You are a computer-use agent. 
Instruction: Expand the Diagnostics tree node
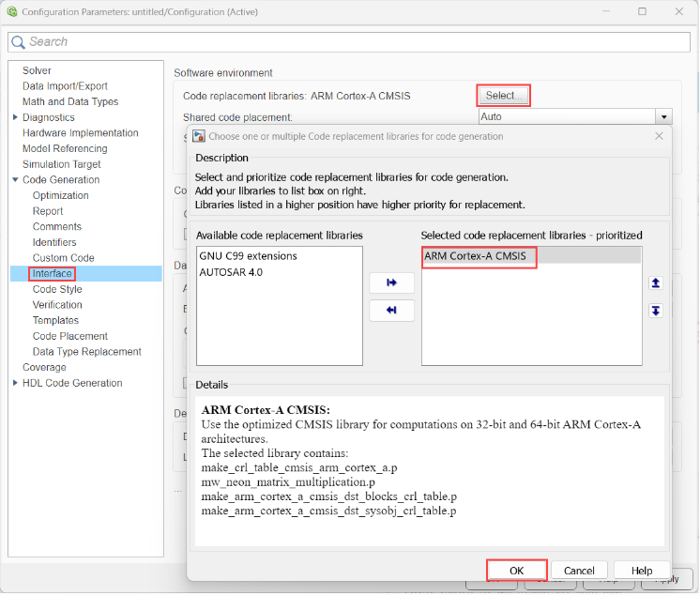click(15, 117)
